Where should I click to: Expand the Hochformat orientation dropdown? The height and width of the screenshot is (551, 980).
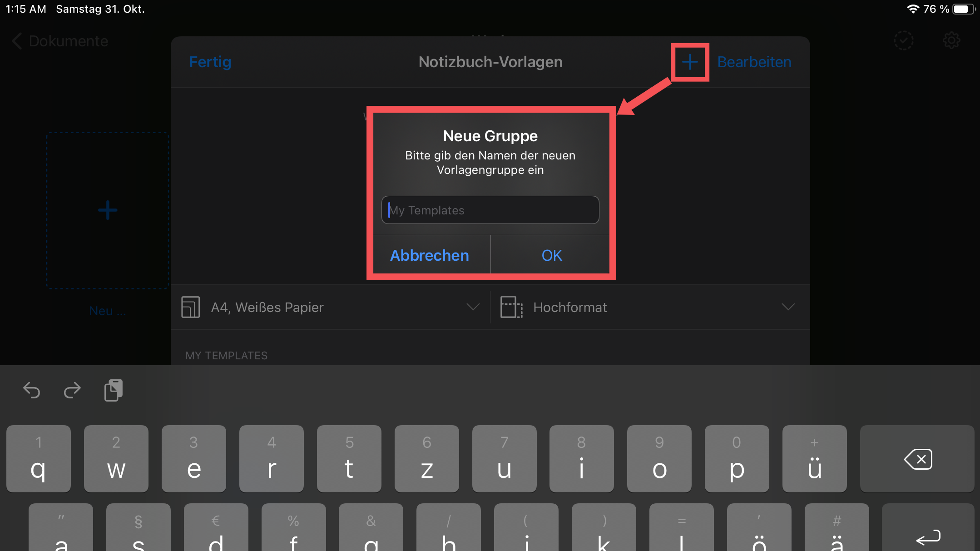pos(788,307)
